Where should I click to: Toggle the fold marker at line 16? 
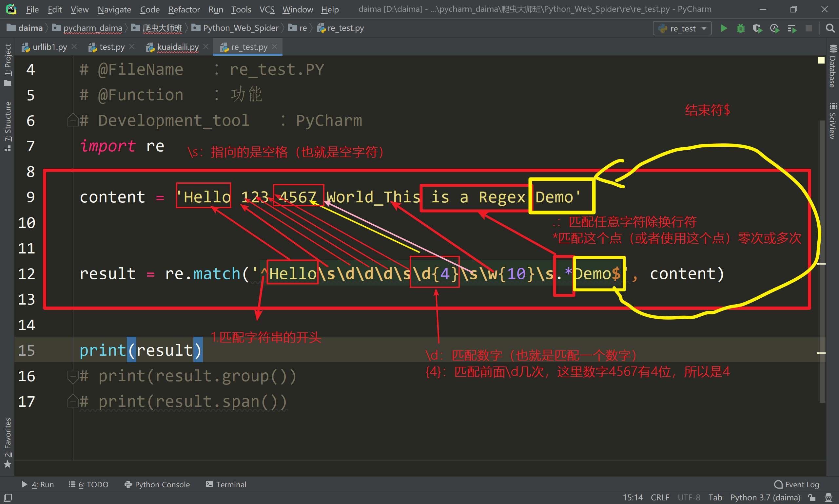(73, 377)
